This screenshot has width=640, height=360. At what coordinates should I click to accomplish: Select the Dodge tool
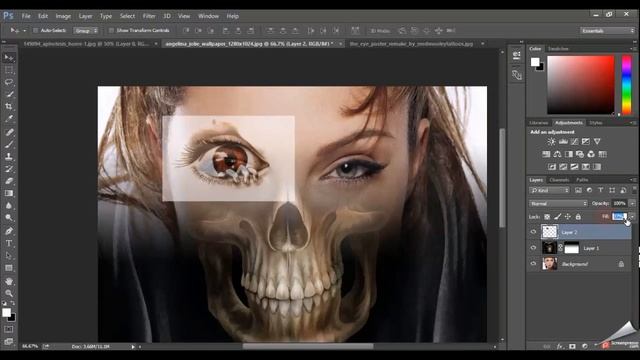click(x=9, y=218)
